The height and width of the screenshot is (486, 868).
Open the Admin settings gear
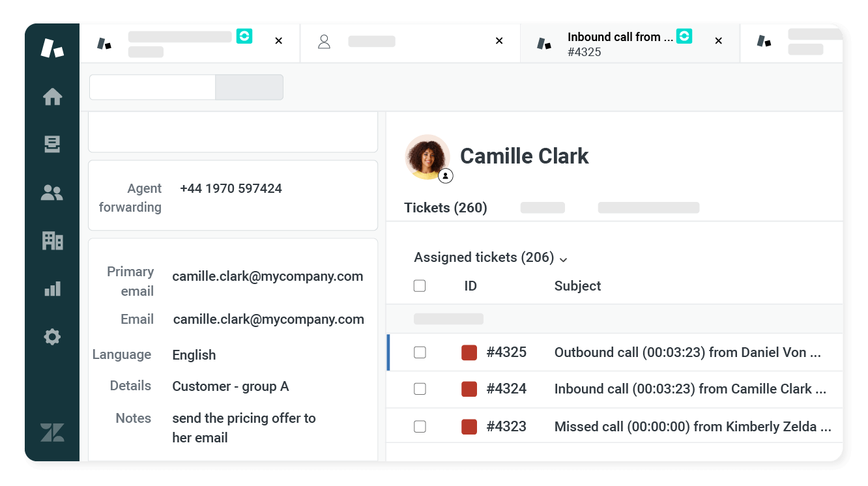point(51,337)
